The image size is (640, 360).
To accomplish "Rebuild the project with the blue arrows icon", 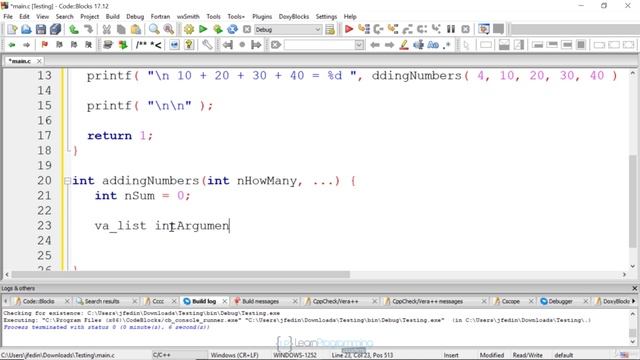I will [x=232, y=29].
